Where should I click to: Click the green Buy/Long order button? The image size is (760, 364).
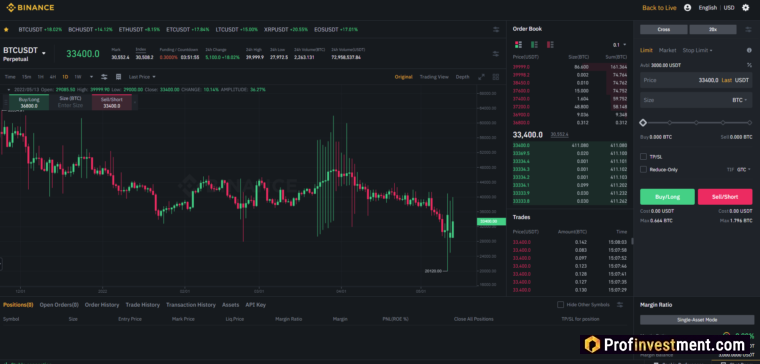(667, 197)
